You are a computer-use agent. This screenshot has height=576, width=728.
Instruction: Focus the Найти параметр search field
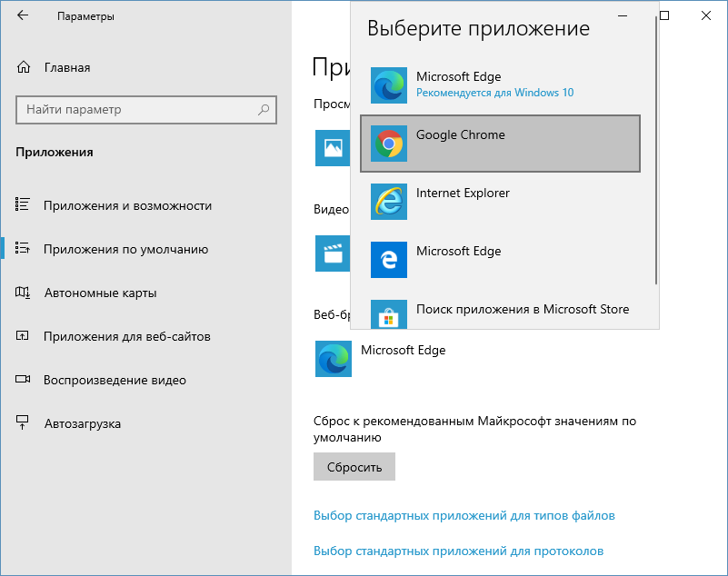(x=146, y=110)
